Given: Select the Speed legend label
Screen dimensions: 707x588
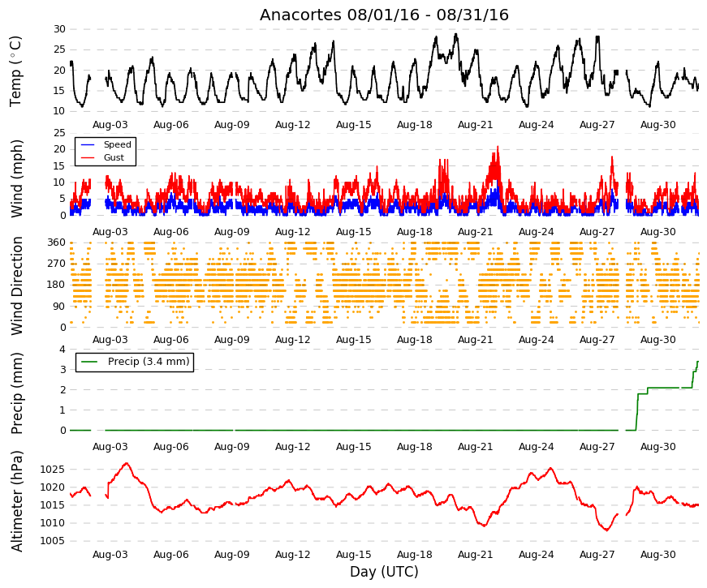Looking at the screenshot, I should click(117, 144).
